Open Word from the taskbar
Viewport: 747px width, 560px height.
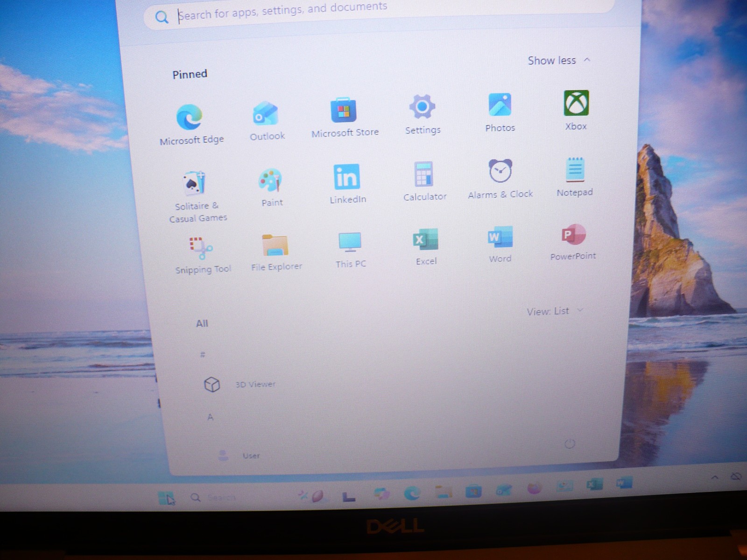tap(624, 483)
